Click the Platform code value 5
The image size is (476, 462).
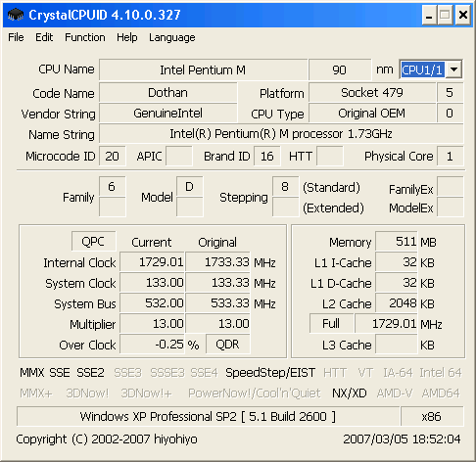450,93
